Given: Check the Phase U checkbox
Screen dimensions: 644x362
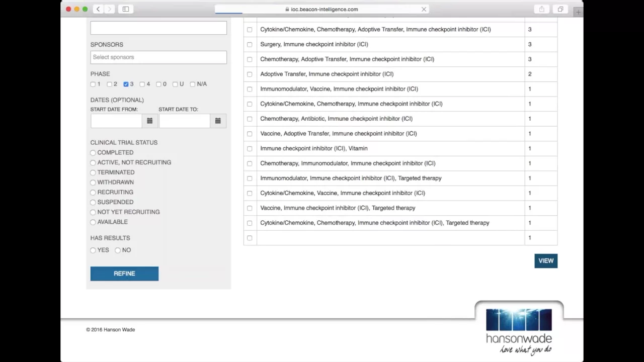Looking at the screenshot, I should coord(175,84).
